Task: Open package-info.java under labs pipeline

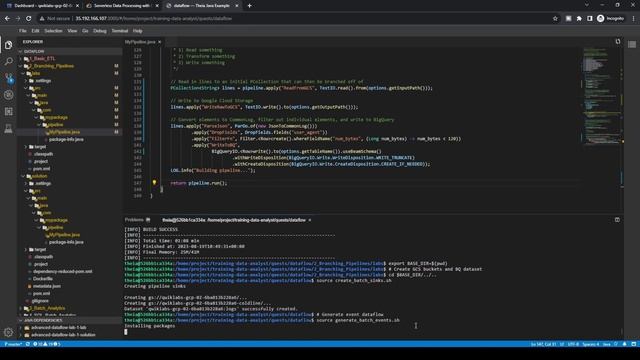Action: coord(66,139)
